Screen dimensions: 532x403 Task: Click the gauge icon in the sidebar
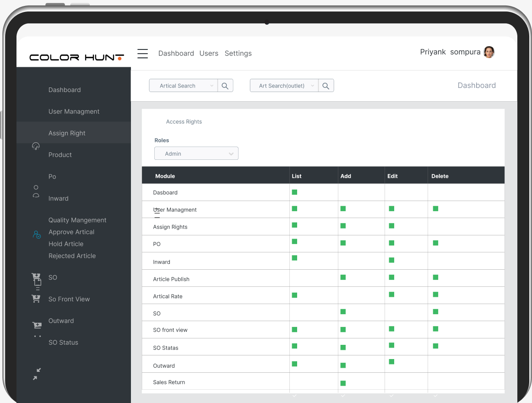(36, 146)
